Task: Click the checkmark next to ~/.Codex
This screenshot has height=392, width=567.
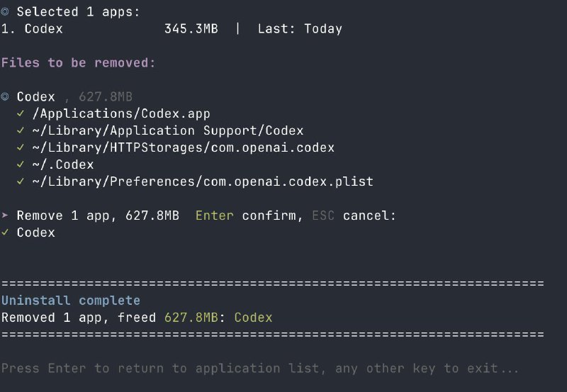Action: pos(21,164)
